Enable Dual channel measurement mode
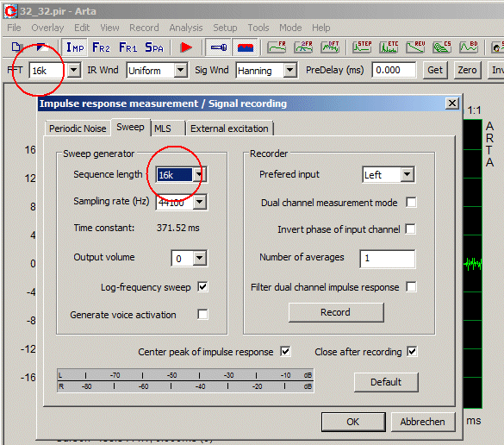This screenshot has width=504, height=445. tap(411, 203)
